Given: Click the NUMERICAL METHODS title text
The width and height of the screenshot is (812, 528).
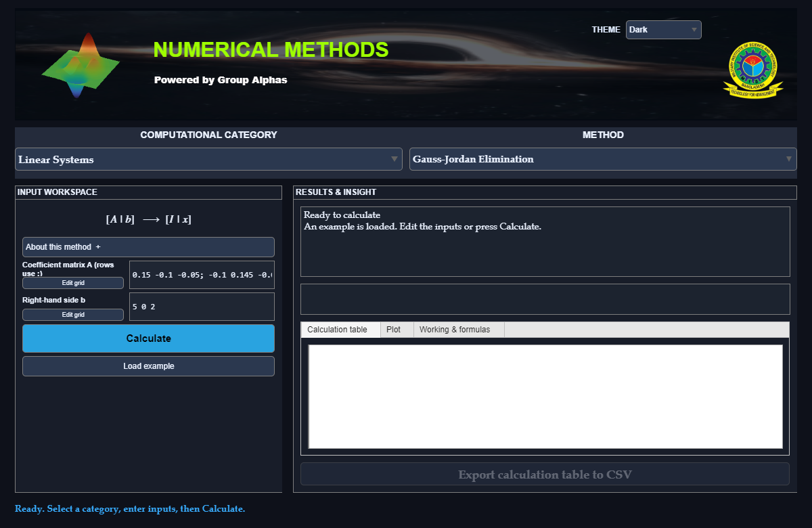Looking at the screenshot, I should coord(271,49).
